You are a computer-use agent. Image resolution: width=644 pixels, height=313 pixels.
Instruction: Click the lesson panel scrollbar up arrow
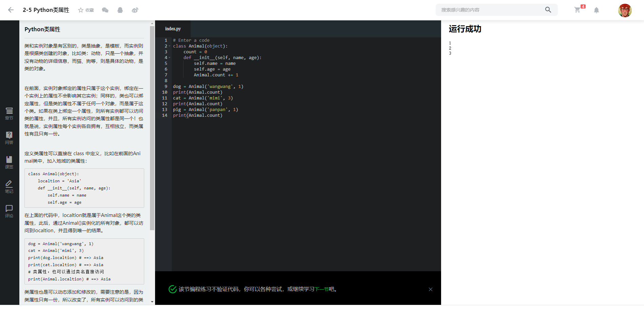tap(152, 23)
